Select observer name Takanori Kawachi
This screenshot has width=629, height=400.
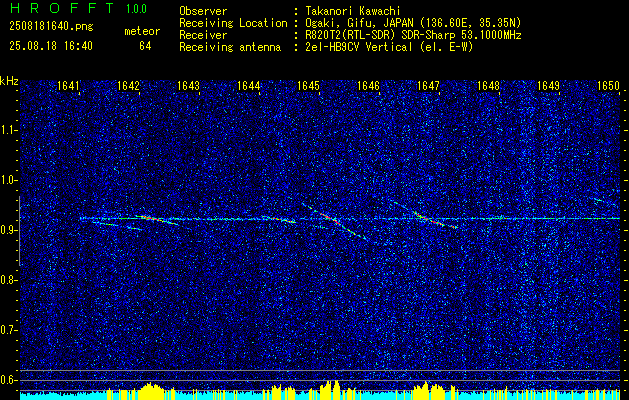(351, 11)
